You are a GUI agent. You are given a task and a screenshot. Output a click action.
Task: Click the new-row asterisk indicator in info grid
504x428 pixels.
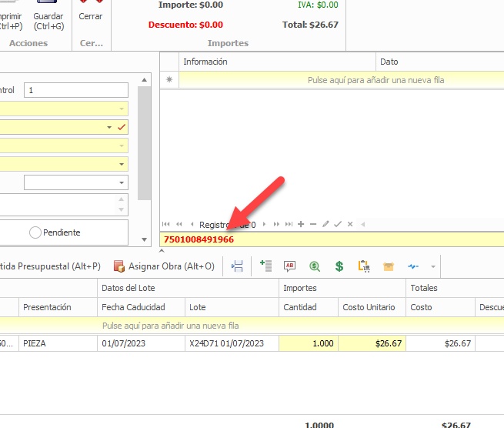(169, 79)
